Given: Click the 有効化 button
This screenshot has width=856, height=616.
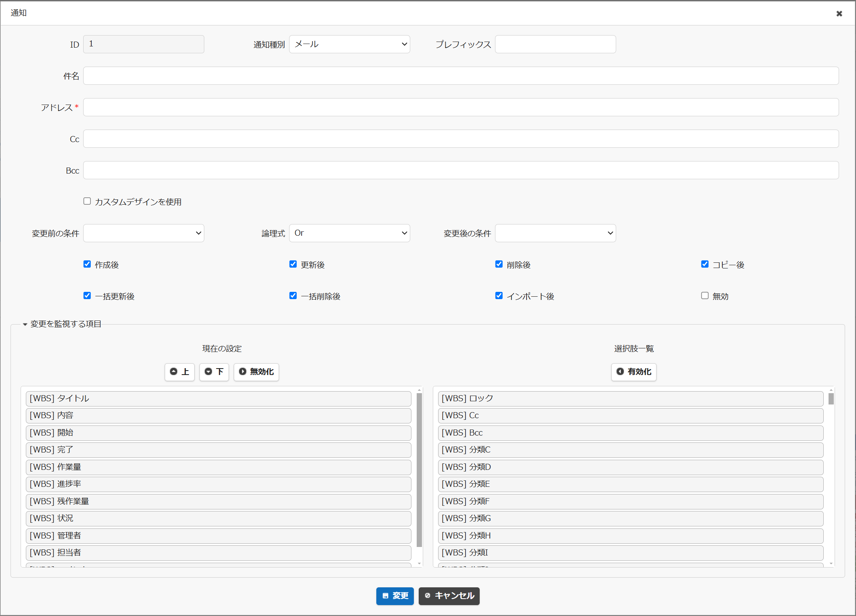Looking at the screenshot, I should (x=634, y=372).
